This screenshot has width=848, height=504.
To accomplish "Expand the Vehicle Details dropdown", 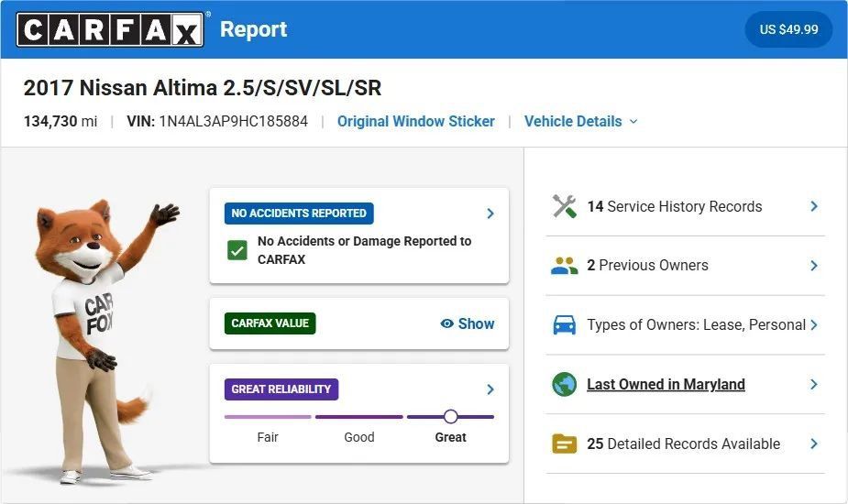I will (581, 121).
